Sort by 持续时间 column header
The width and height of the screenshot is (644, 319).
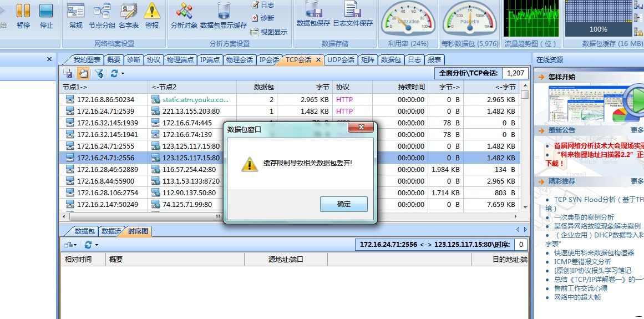pos(400,87)
